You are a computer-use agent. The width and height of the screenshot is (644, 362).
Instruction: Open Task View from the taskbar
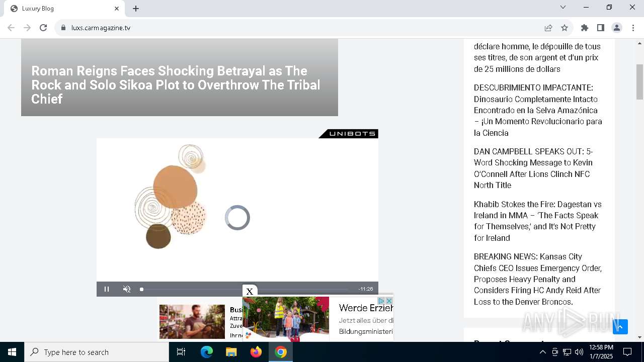click(181, 352)
